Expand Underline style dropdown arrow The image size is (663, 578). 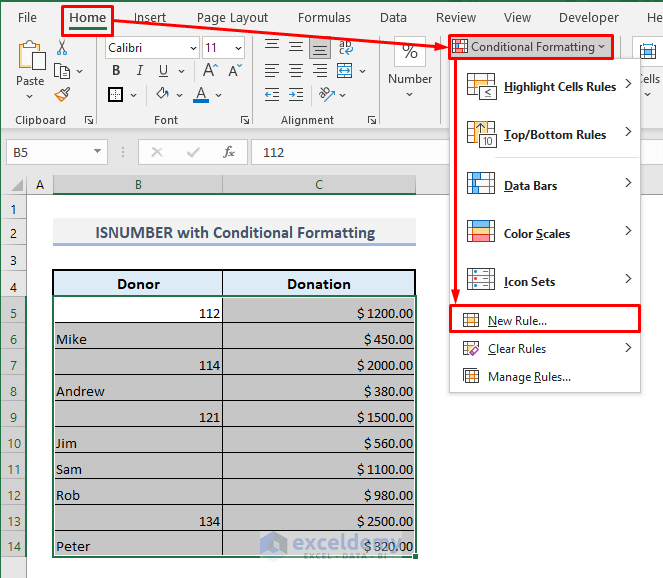(x=181, y=71)
